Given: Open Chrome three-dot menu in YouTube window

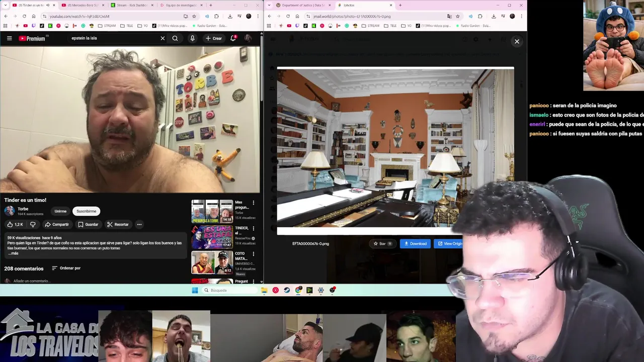Looking at the screenshot, I should [x=258, y=16].
